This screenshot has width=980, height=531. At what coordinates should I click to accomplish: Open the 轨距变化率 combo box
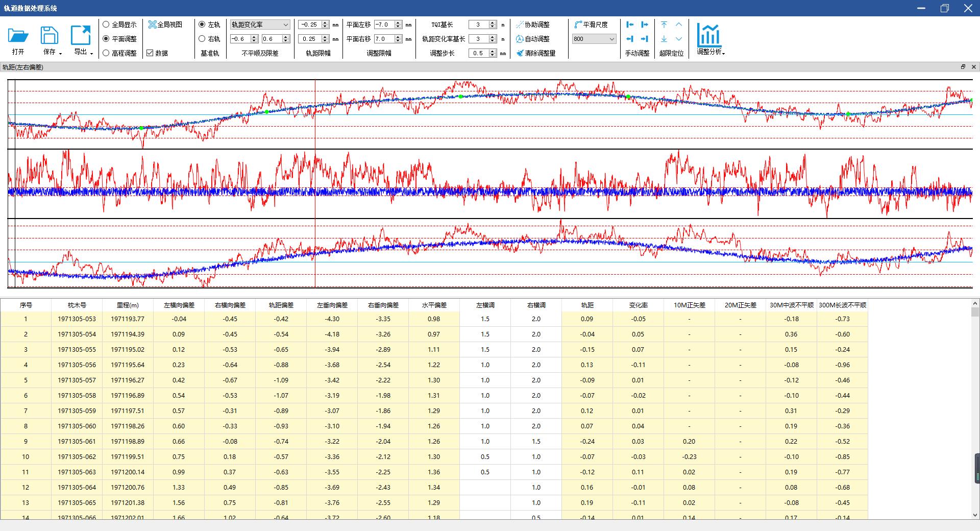click(260, 25)
